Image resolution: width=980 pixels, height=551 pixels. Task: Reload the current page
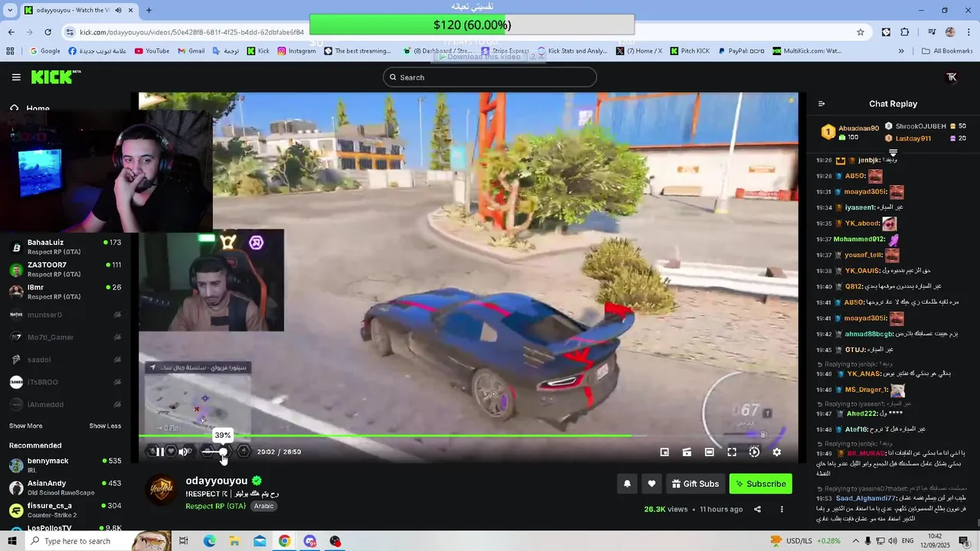coord(47,32)
